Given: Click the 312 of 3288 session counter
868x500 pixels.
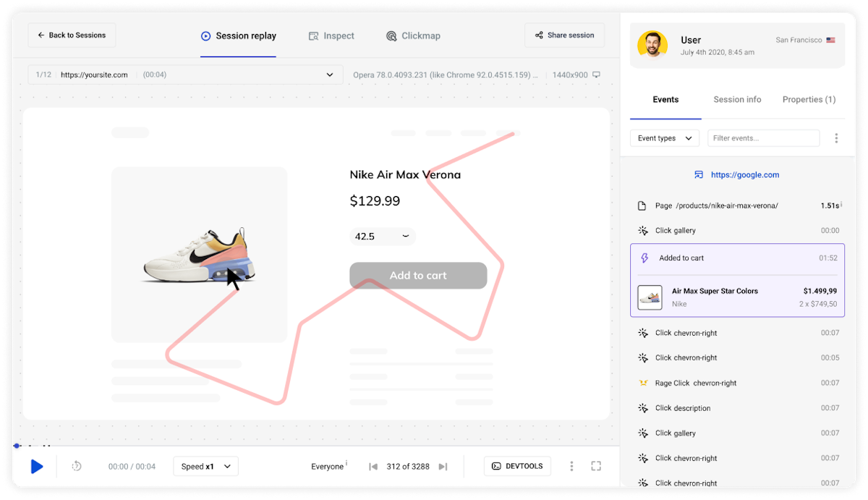Looking at the screenshot, I should point(409,467).
